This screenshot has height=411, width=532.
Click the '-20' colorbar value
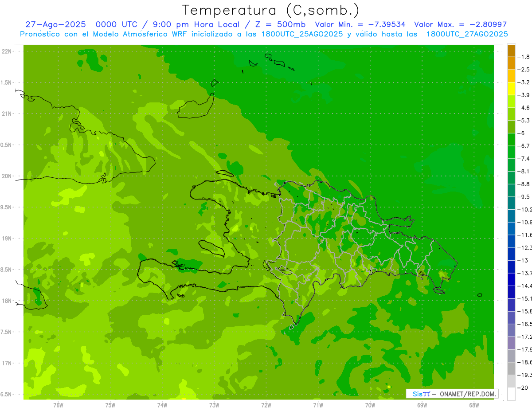(523, 388)
